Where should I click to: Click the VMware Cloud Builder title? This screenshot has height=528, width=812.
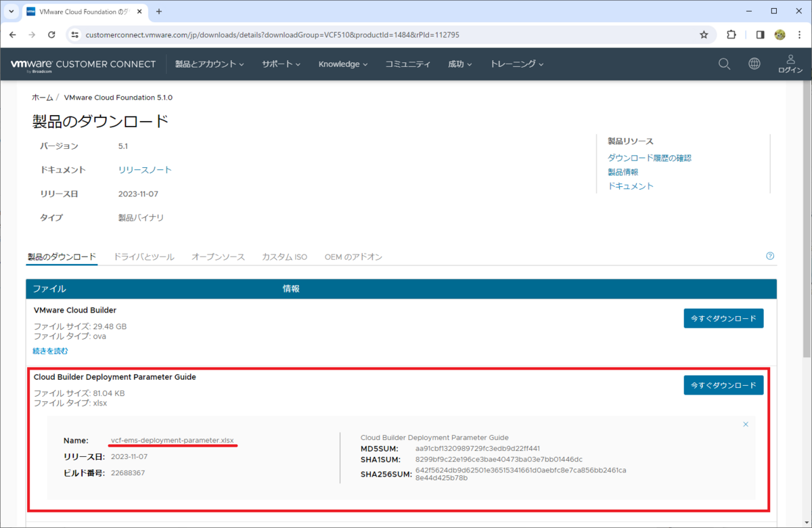(x=75, y=310)
